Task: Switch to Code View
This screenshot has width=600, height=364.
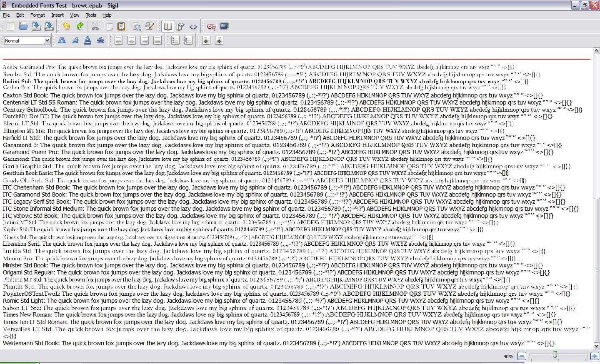Action: coord(193,26)
